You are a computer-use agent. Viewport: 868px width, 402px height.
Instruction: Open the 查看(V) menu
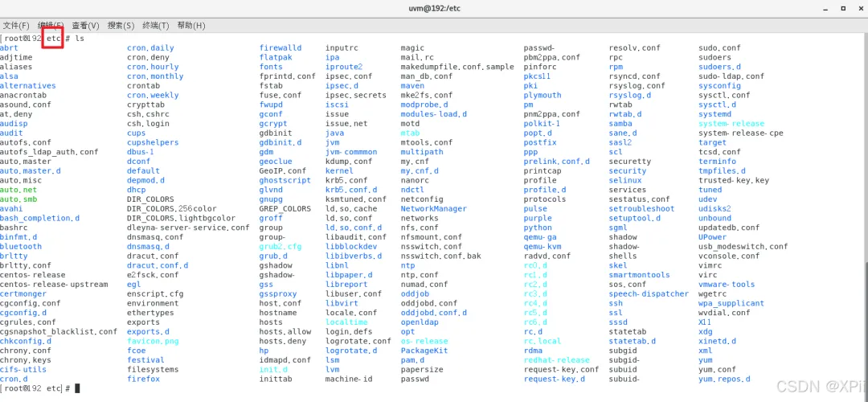pyautogui.click(x=85, y=26)
